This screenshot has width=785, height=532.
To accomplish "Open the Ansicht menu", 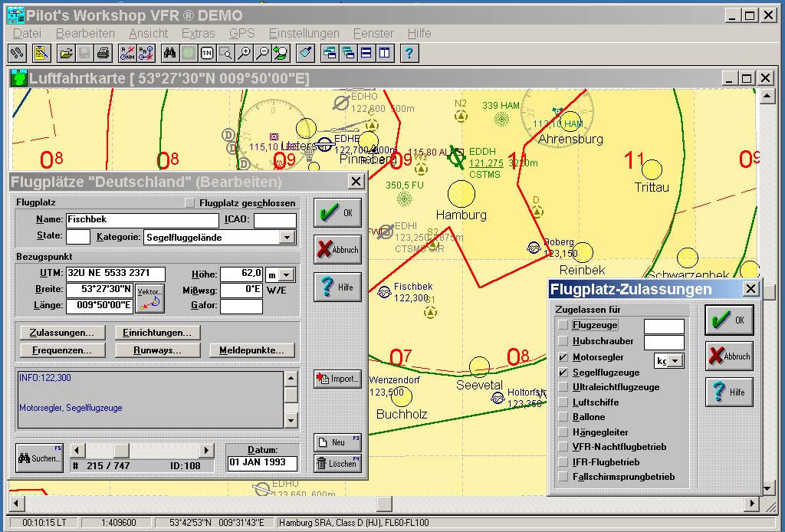I will click(x=148, y=34).
